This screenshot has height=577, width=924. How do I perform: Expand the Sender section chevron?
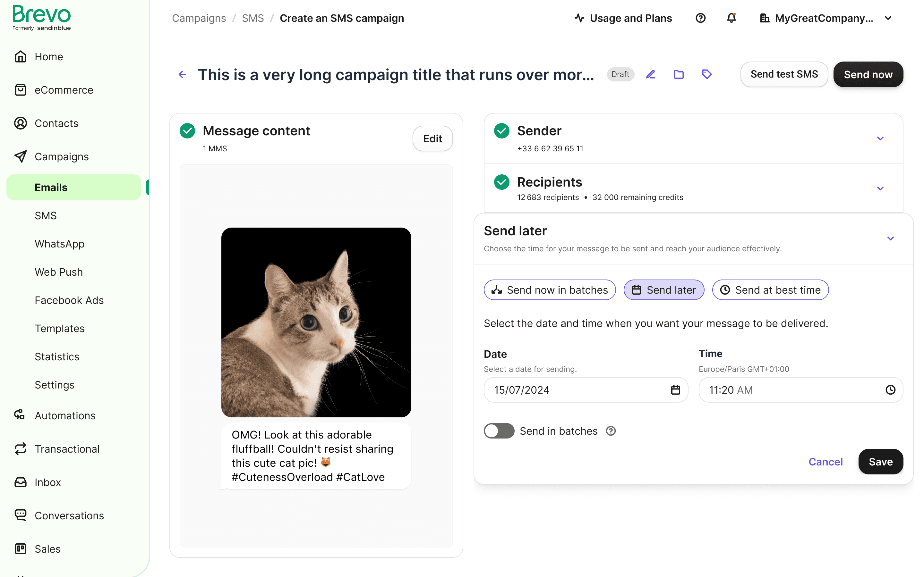880,138
